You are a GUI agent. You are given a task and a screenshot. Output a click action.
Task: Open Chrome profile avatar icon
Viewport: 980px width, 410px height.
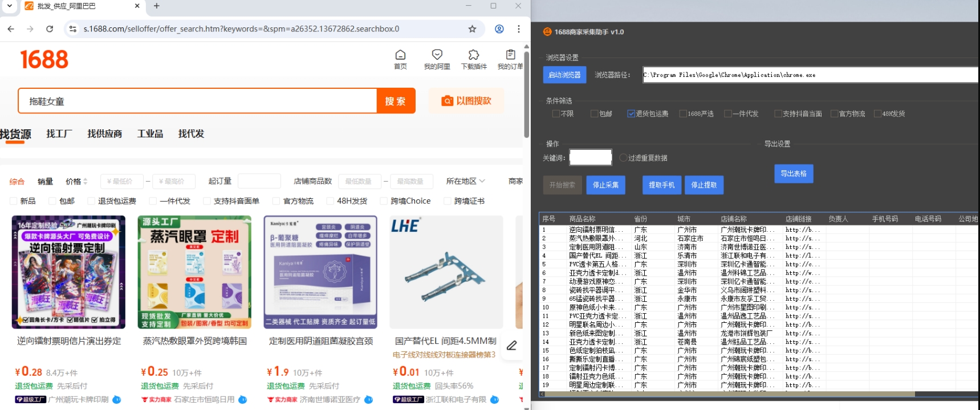[x=499, y=29]
